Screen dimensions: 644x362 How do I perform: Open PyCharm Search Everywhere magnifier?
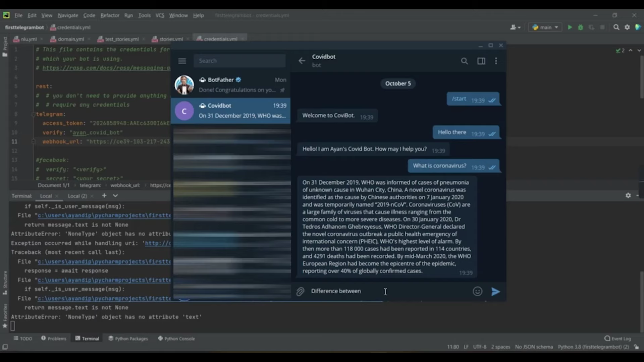(x=616, y=27)
